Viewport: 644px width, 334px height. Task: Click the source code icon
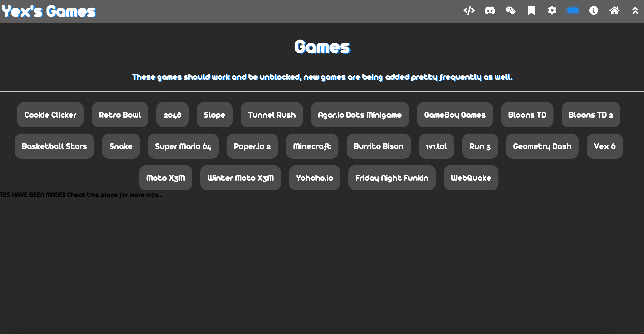[x=469, y=11]
